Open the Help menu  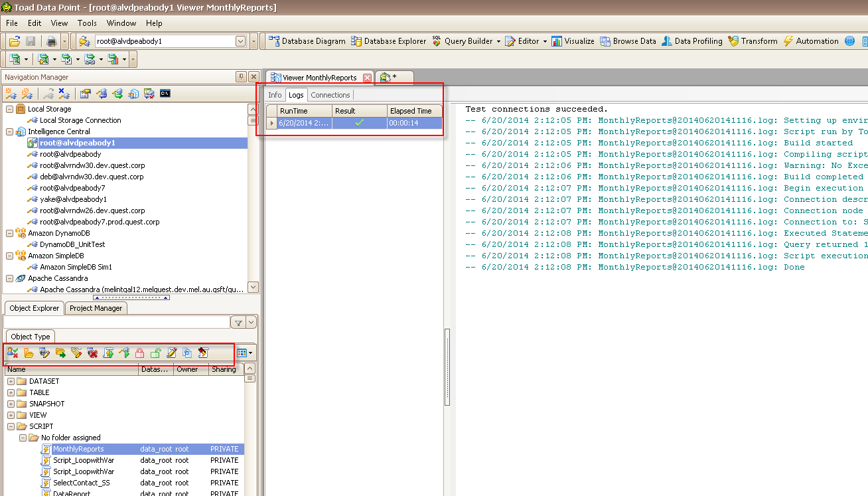154,23
